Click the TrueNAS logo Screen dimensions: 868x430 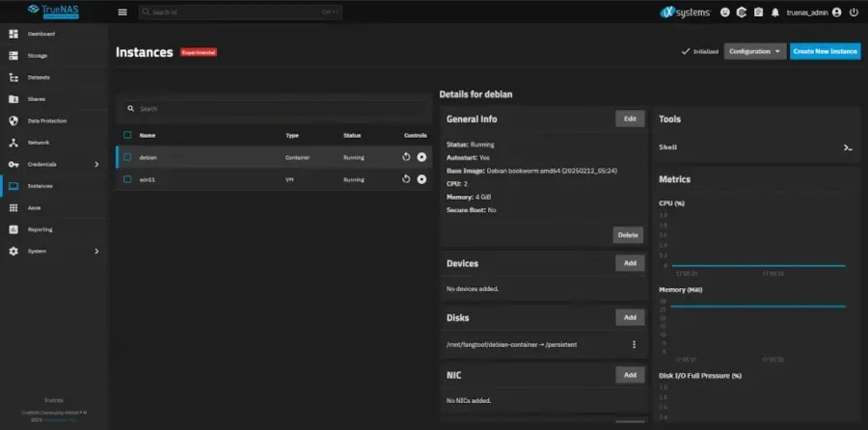point(53,10)
